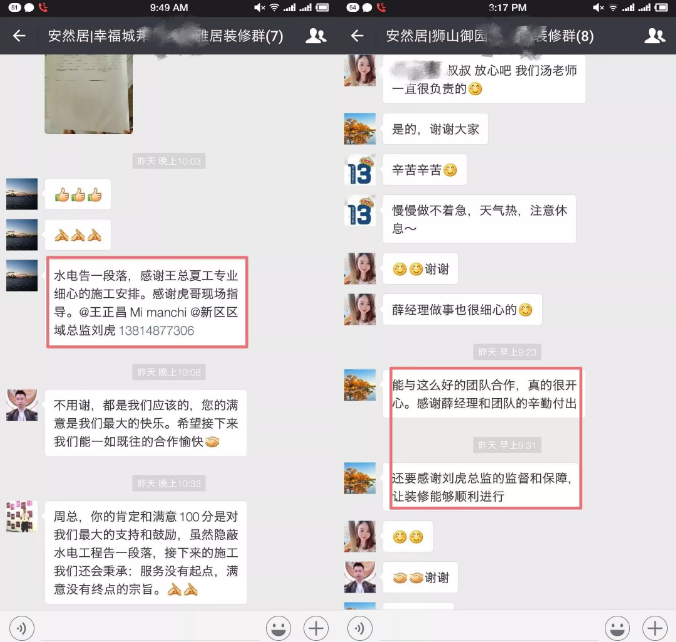676x642 pixels.
Task: Tap message '还要感谢刘虎总监的监督和保障'
Action: click(484, 487)
